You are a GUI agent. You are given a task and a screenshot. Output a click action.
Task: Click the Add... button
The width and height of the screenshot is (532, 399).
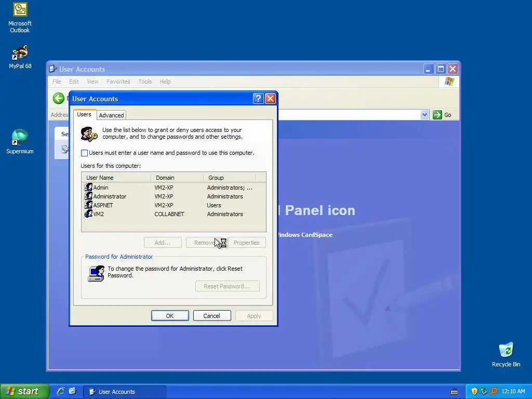click(x=163, y=243)
